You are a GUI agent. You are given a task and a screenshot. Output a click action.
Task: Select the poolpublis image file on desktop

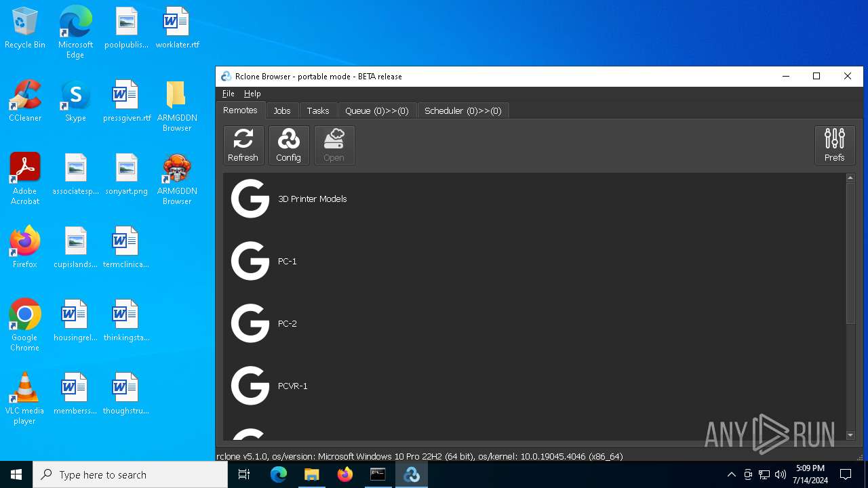[x=126, y=28]
